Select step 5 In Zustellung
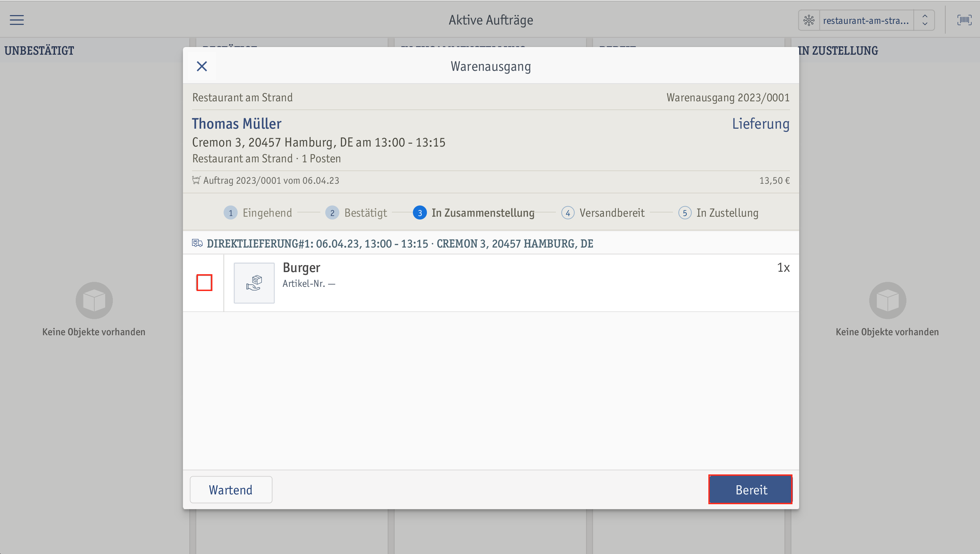Image resolution: width=980 pixels, height=554 pixels. [719, 213]
